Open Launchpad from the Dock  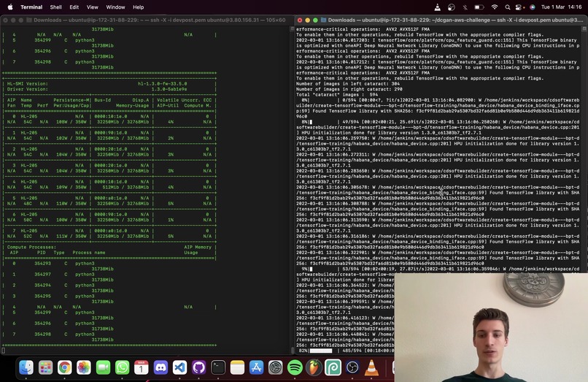click(45, 367)
